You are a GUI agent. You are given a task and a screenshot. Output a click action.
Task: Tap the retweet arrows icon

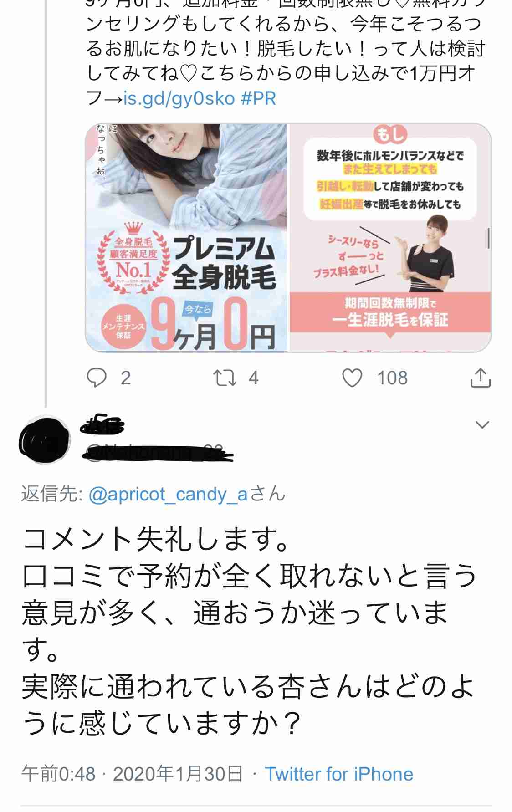point(225,378)
